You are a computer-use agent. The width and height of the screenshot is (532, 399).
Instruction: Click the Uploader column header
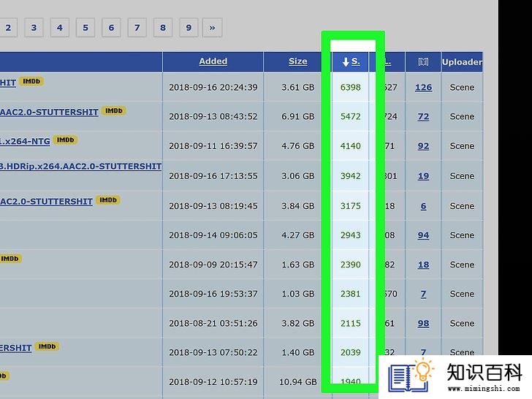coord(462,61)
